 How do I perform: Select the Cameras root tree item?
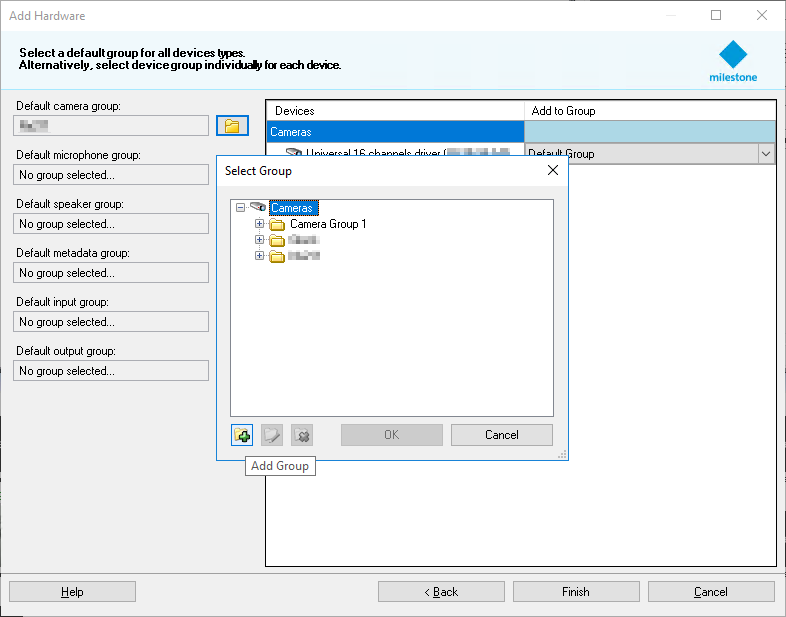click(293, 208)
